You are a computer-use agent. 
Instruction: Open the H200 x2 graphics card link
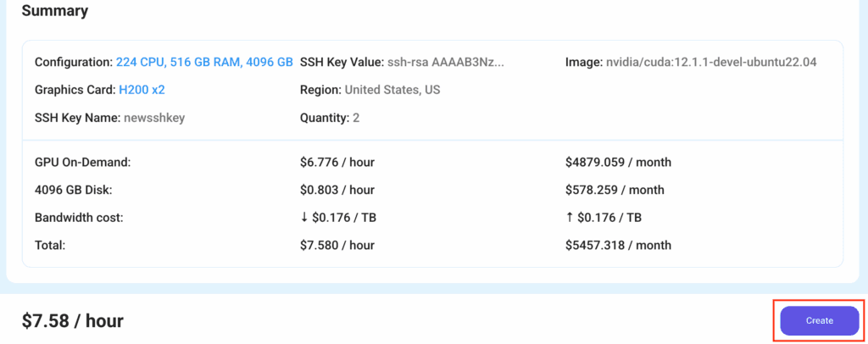[142, 89]
